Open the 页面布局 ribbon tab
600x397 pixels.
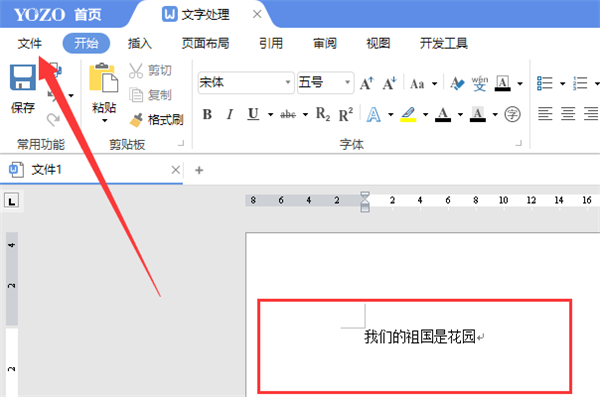pyautogui.click(x=205, y=43)
